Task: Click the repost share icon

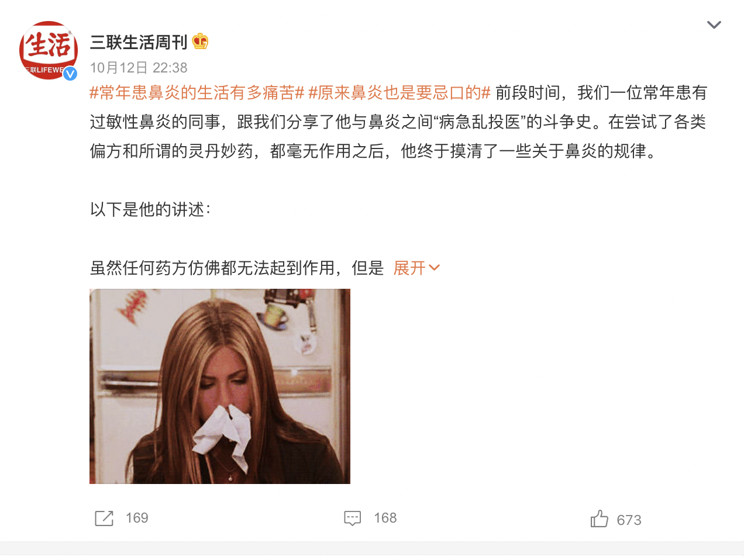Action: point(104,518)
